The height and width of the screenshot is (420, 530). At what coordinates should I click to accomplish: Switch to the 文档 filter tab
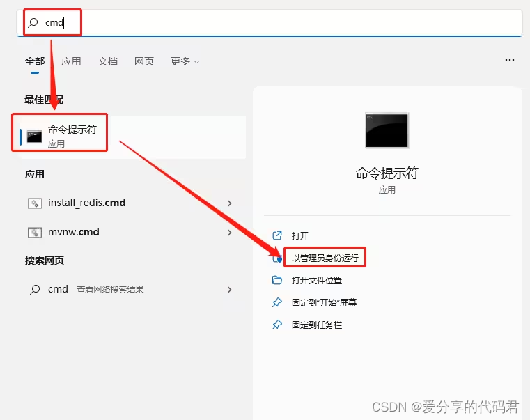107,61
